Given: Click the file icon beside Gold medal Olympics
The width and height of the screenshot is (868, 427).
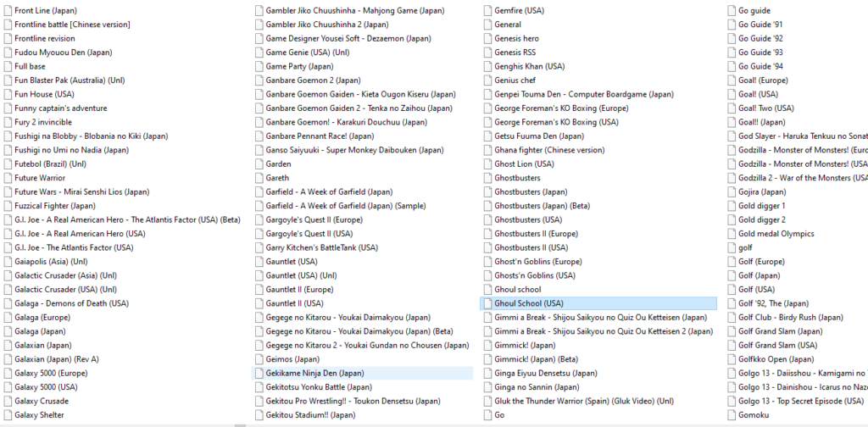Looking at the screenshot, I should (x=732, y=234).
